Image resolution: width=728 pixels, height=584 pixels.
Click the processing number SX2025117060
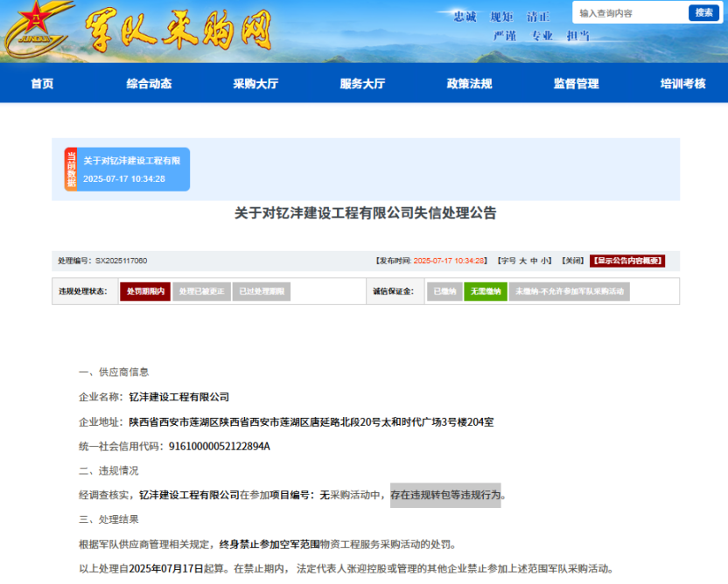click(x=121, y=261)
